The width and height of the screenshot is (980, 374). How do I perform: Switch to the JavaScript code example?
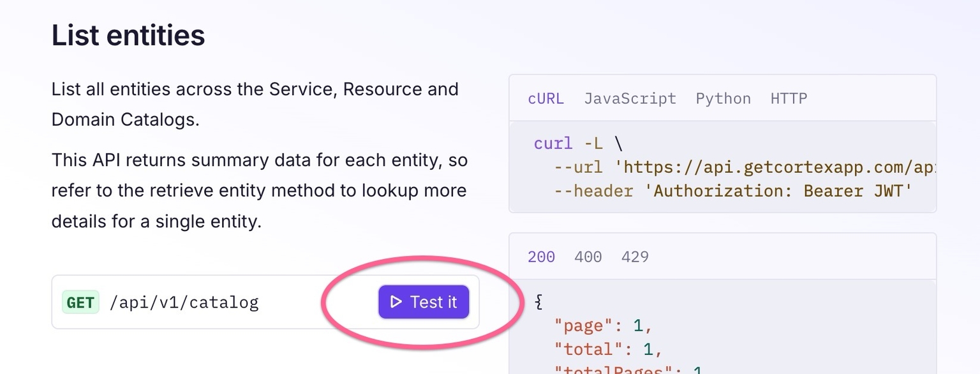pos(630,98)
